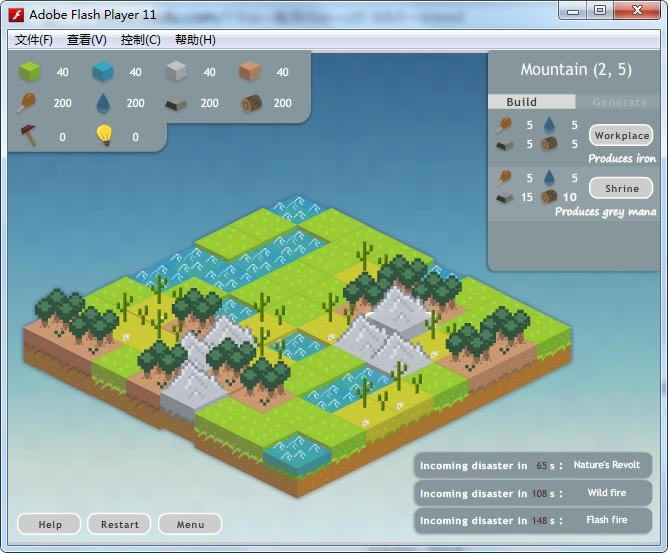
Task: Click the grey stone block resource icon
Action: coord(176,72)
